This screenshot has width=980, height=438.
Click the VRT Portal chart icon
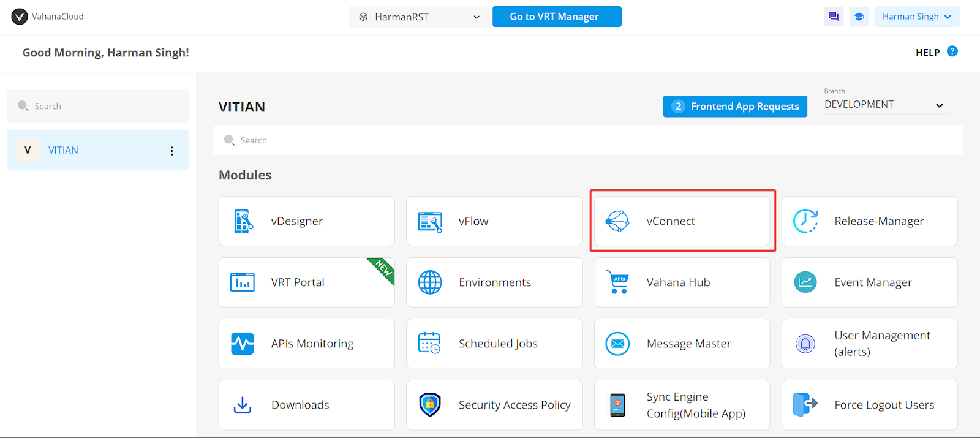point(243,282)
